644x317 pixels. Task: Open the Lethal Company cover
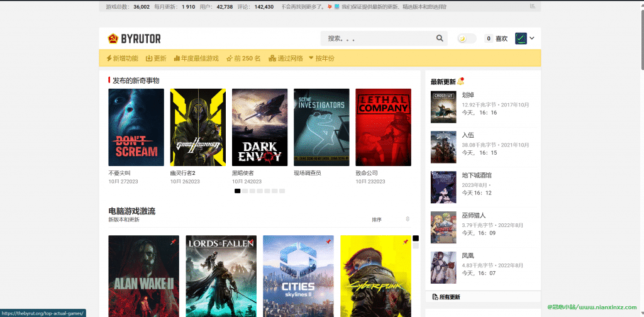coord(383,127)
